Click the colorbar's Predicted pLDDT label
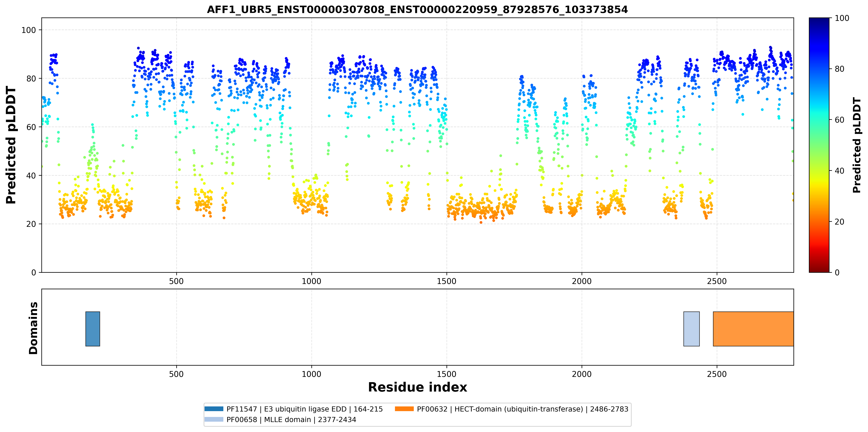This screenshot has width=868, height=432. pyautogui.click(x=857, y=145)
